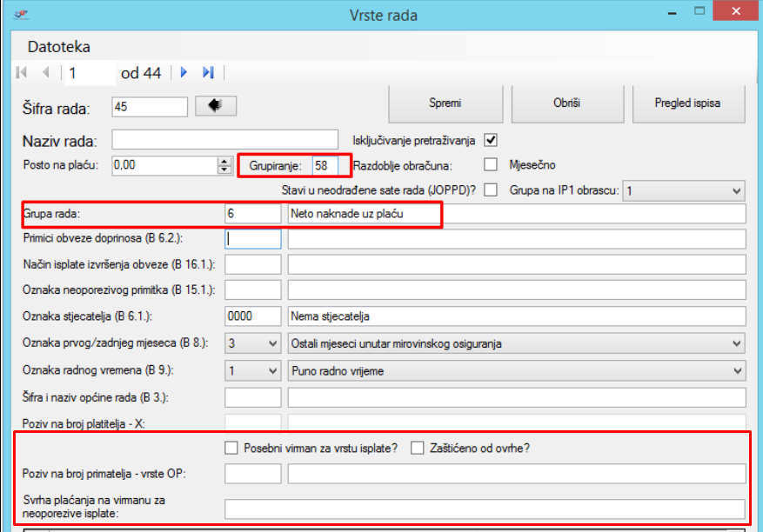
Task: Open the Datoteka menu
Action: coord(58,46)
